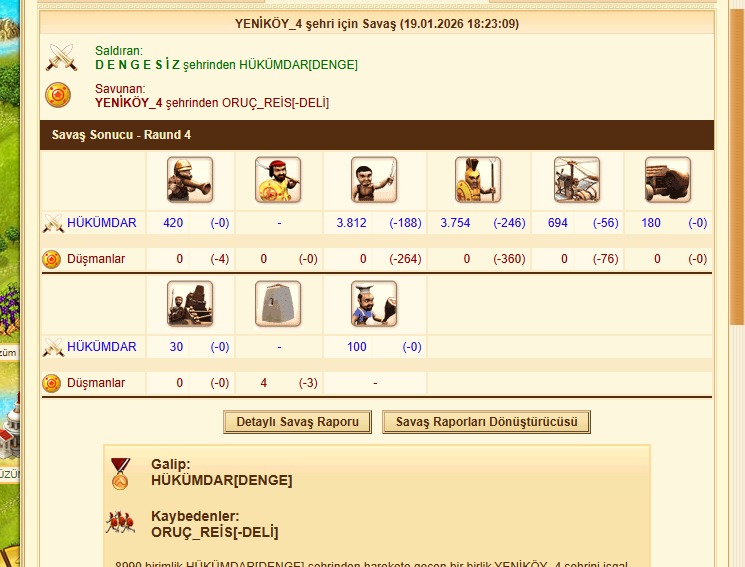Click the losers troop icon beside Kaybedenler
745x567 pixels.
click(x=120, y=522)
